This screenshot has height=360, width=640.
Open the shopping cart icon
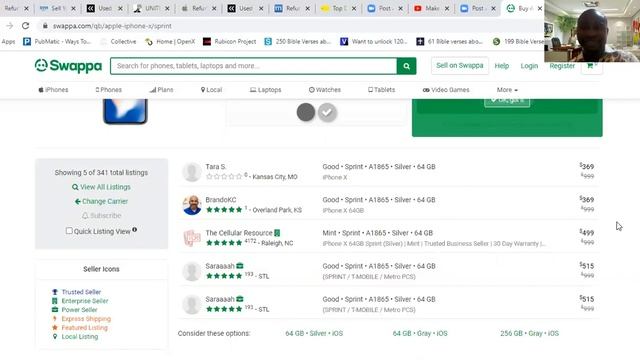[x=591, y=66]
